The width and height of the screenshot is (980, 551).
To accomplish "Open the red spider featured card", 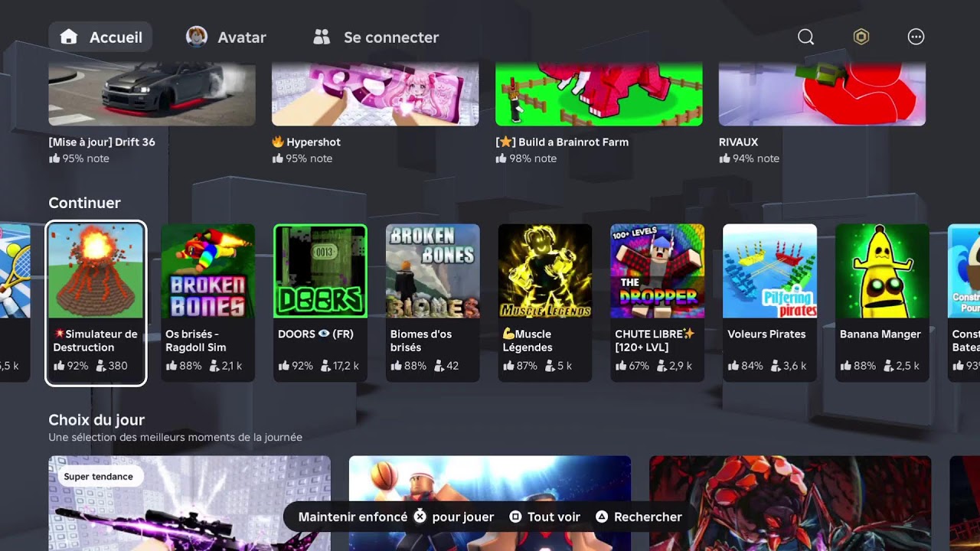I will tap(790, 504).
